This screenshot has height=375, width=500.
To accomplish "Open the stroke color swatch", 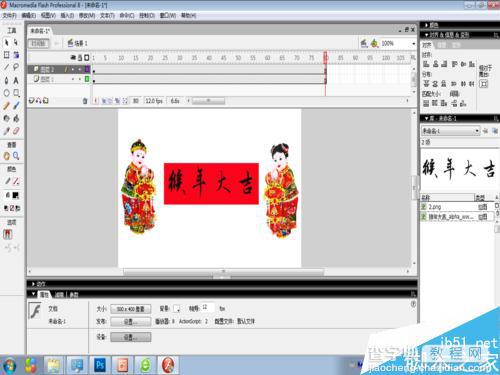I will pyautogui.click(x=16, y=181).
